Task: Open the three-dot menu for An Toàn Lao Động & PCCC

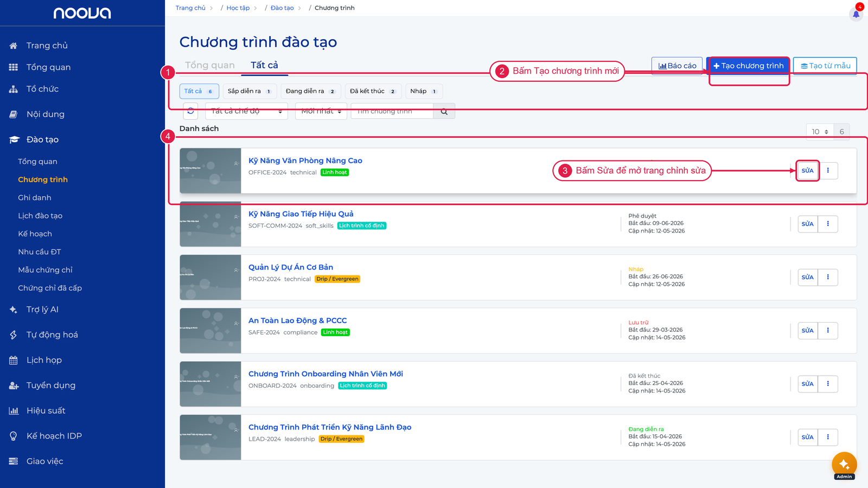Action: pyautogui.click(x=828, y=331)
